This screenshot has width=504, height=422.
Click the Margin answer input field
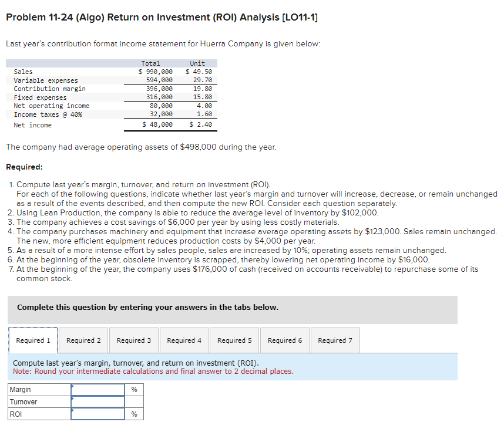[x=98, y=389]
